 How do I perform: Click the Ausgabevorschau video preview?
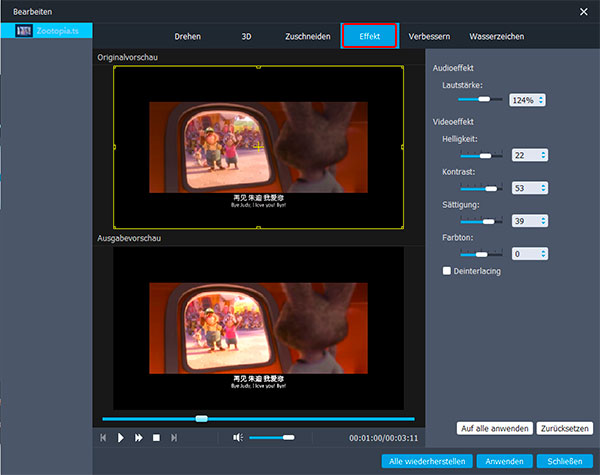tap(258, 328)
